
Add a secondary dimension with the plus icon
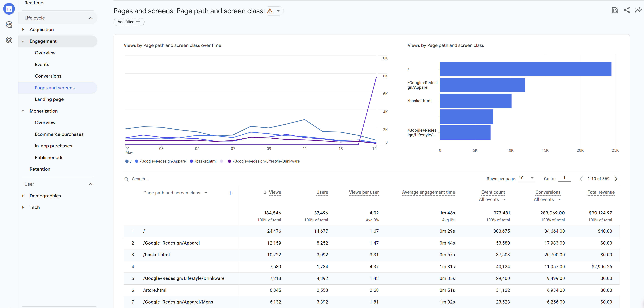click(230, 193)
